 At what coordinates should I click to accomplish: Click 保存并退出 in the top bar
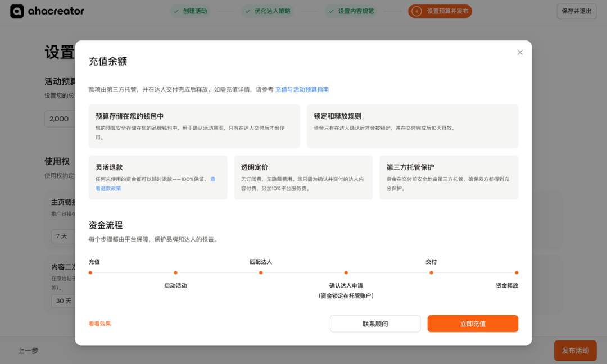point(577,11)
